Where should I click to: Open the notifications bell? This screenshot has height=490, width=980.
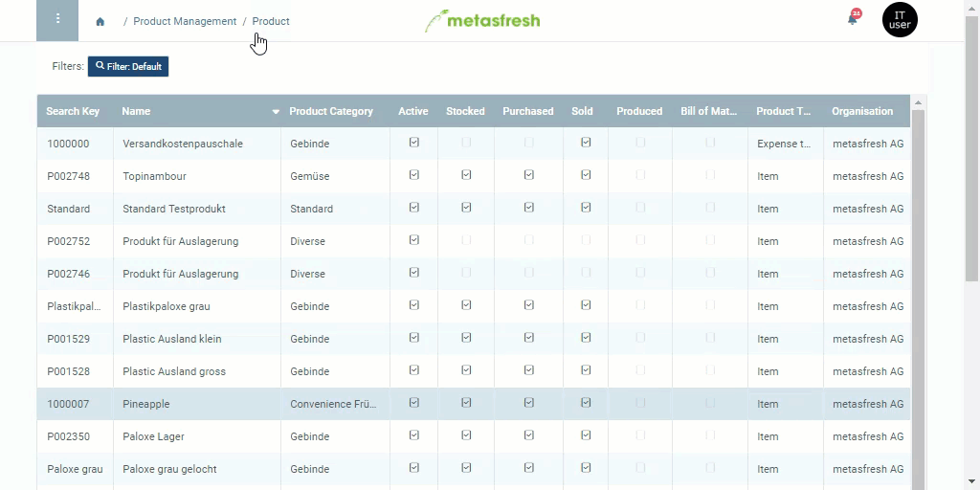coord(853,19)
